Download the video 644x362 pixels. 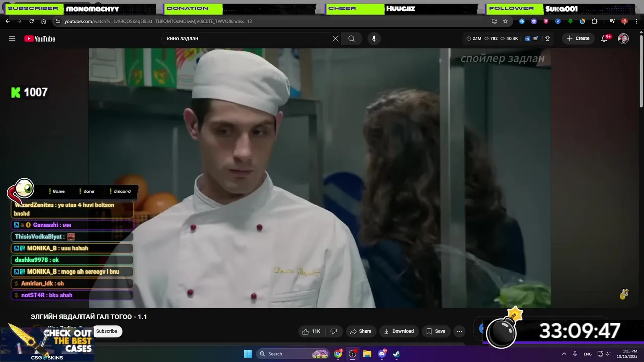click(x=398, y=331)
